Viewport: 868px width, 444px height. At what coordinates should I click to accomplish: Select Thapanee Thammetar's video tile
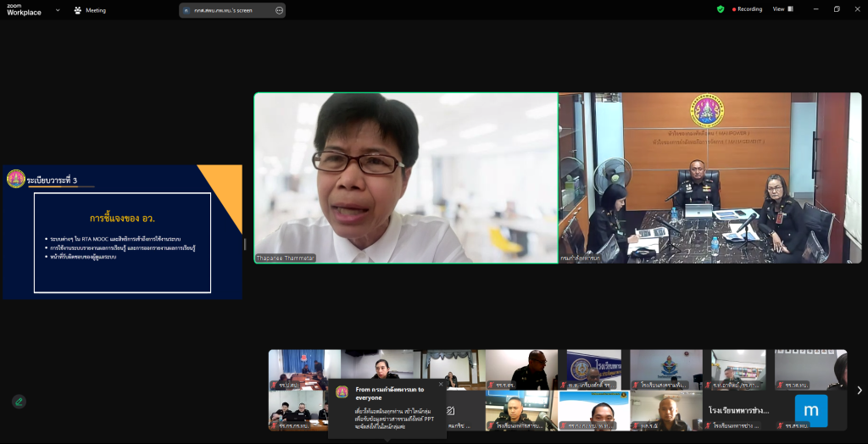[406, 178]
